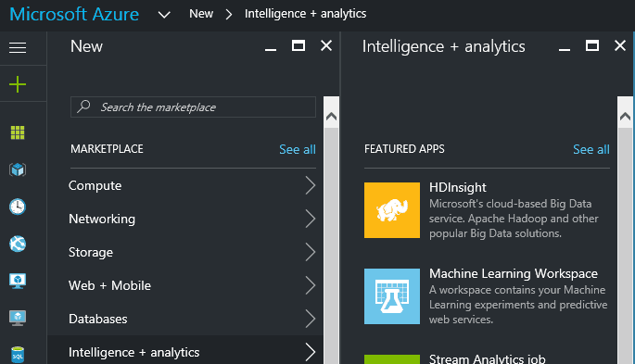Click HDInsight description text
Viewport: 635px width, 364px height.
[514, 219]
